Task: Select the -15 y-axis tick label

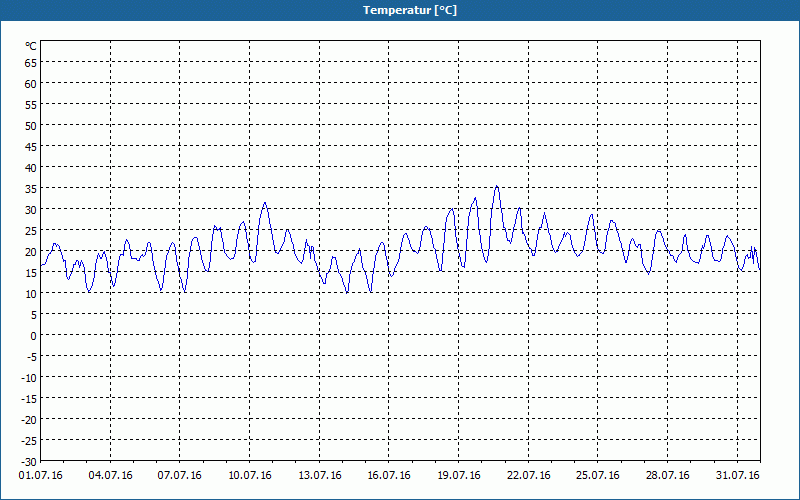Action: point(29,398)
